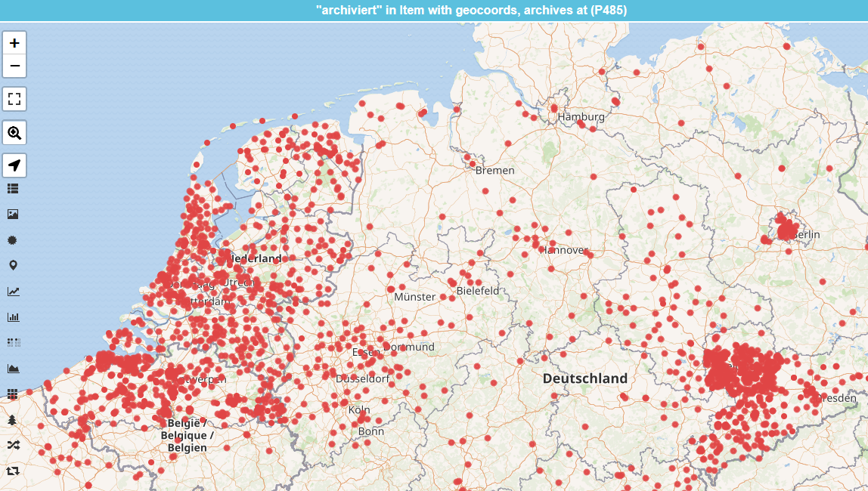Switch to line chart view
The image size is (868, 491).
click(x=13, y=292)
